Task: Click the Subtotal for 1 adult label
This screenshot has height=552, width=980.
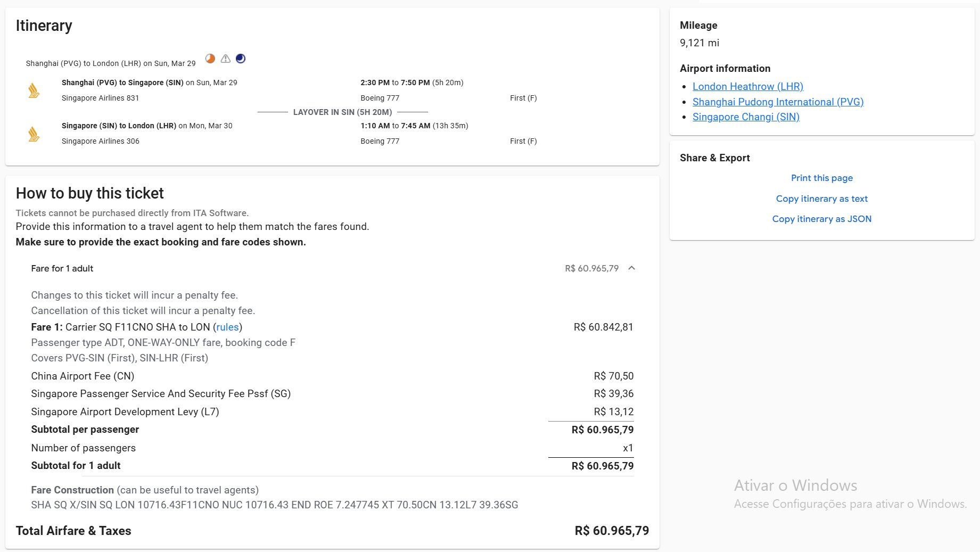Action: (x=76, y=465)
